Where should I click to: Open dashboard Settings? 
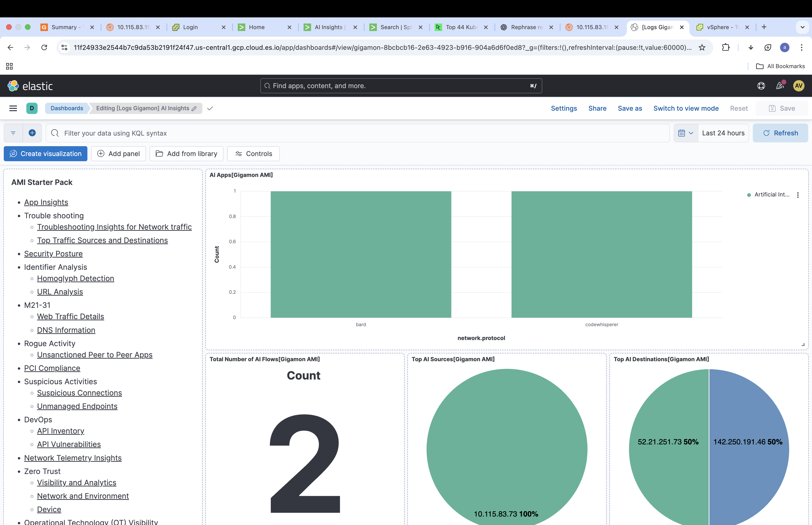564,108
